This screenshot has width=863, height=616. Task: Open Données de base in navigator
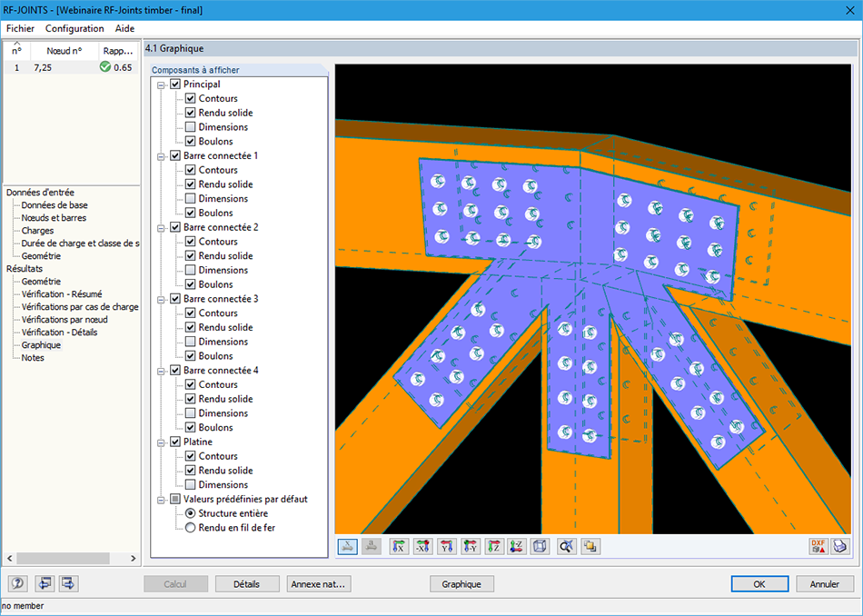click(x=55, y=205)
